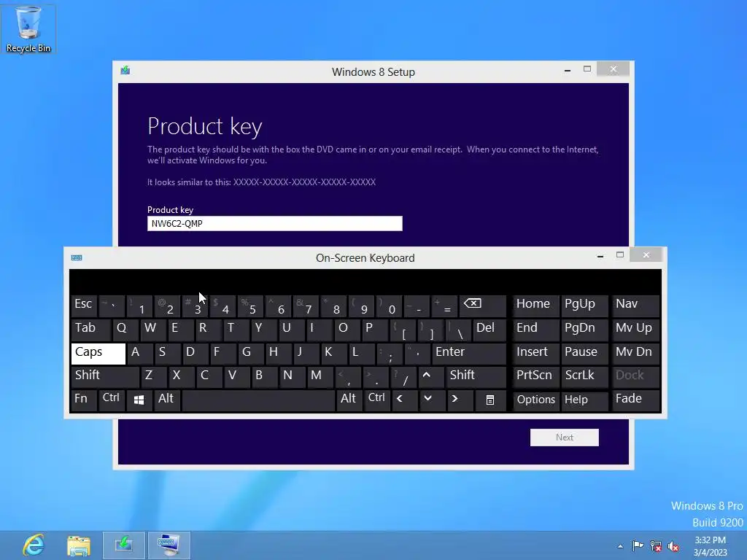The width and height of the screenshot is (747, 560).
Task: Minimize the On-Screen Keyboard window
Action: coord(600,256)
